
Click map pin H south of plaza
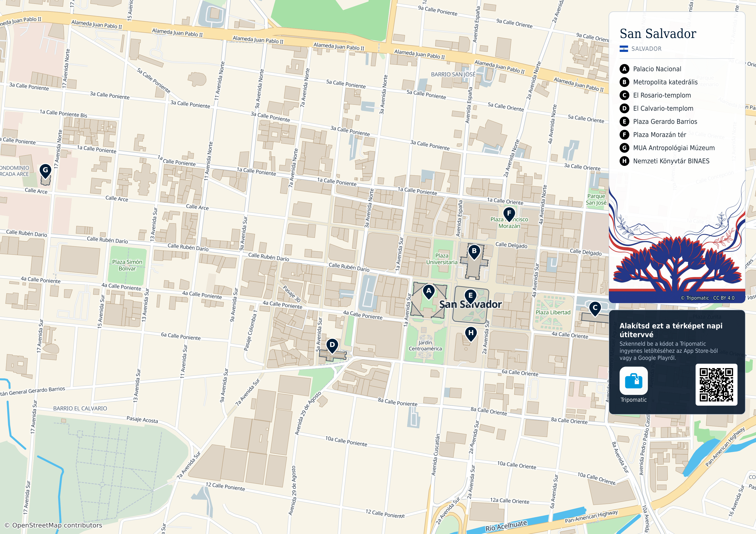471,334
